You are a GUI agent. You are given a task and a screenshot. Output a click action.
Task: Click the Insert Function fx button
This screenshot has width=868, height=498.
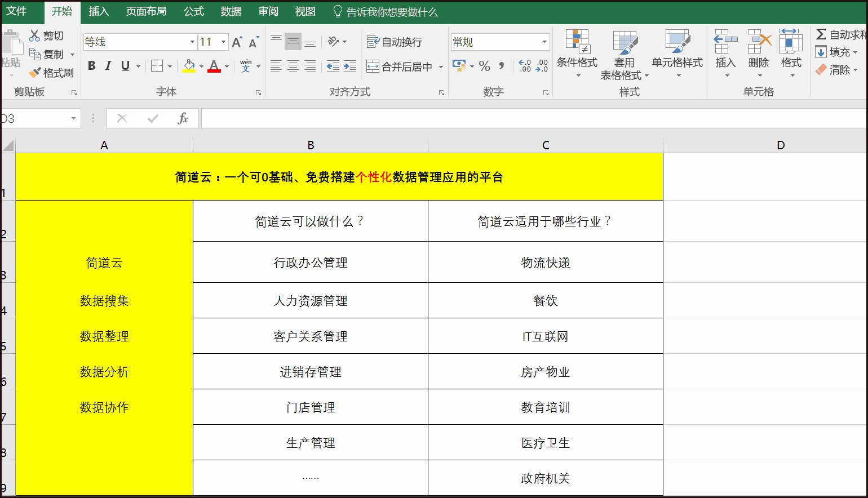[x=183, y=118]
